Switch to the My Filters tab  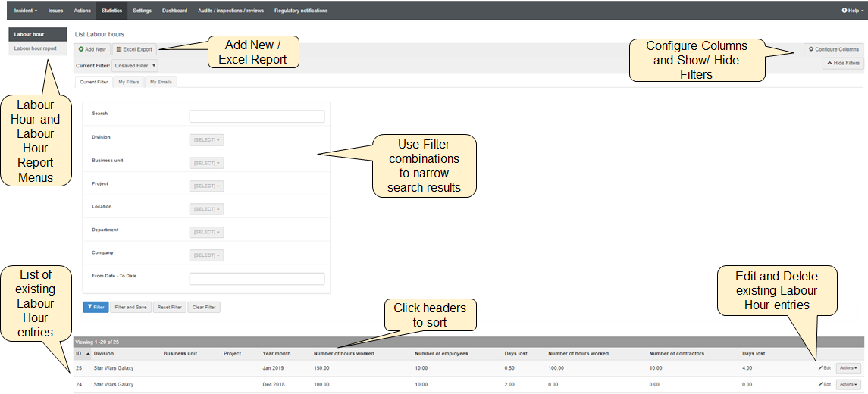[129, 82]
